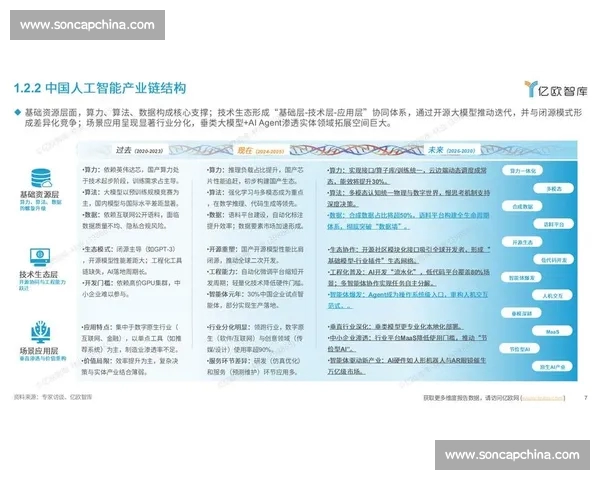
Task: Click the 场景应用层 row label
Action: tap(39, 351)
